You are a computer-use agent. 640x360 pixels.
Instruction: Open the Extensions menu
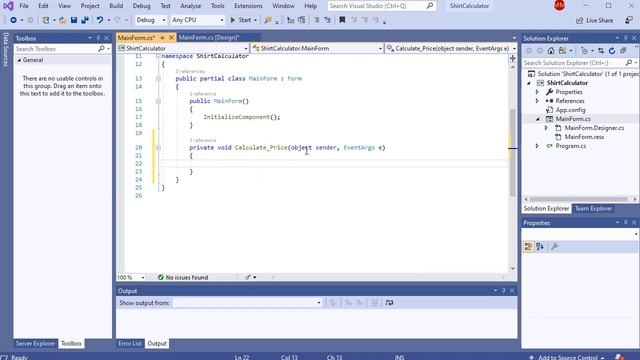click(x=248, y=6)
